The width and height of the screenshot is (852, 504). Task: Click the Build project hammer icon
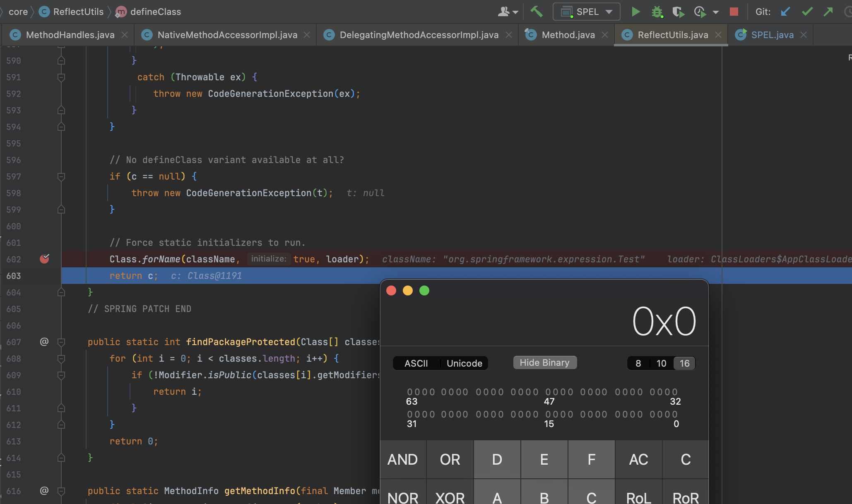tap(536, 11)
